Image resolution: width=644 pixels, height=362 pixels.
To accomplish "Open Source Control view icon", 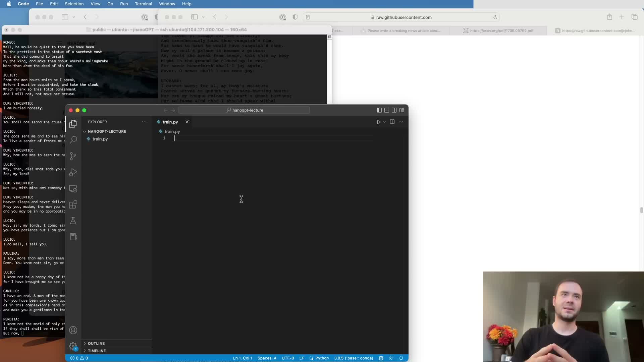I will pos(73,156).
